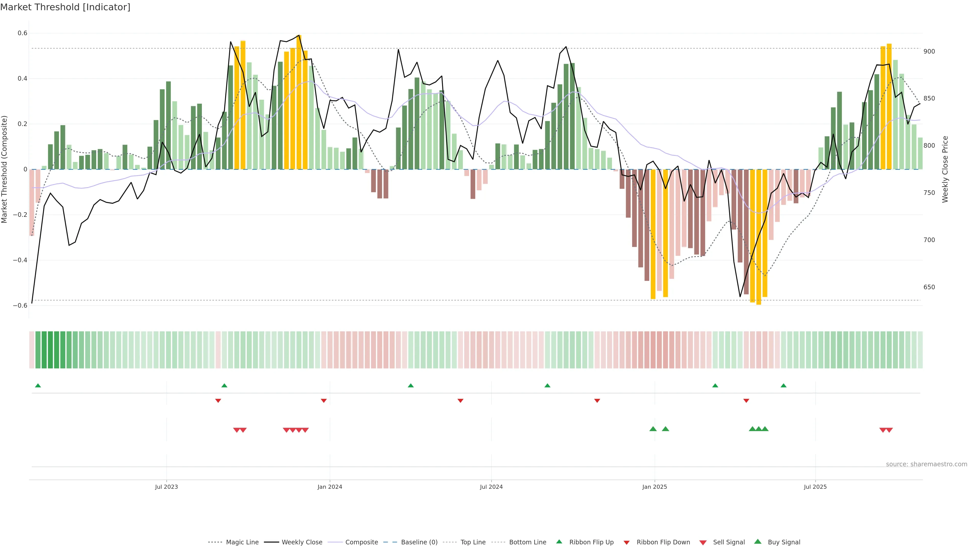Toggle the Composite legend label
The height and width of the screenshot is (551, 980).
[361, 542]
